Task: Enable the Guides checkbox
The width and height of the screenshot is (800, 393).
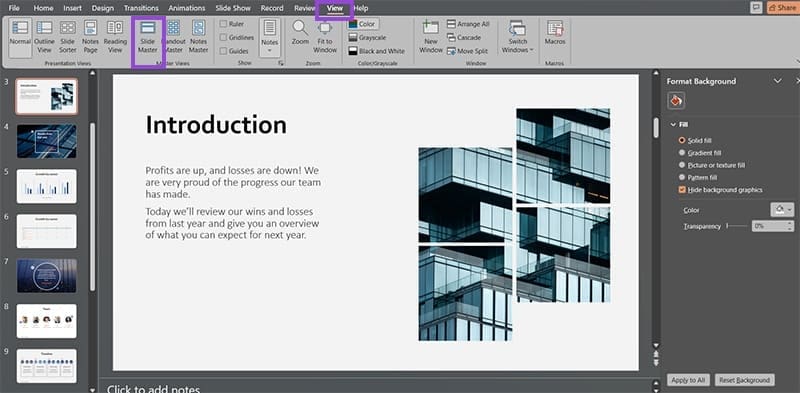Action: [223, 51]
